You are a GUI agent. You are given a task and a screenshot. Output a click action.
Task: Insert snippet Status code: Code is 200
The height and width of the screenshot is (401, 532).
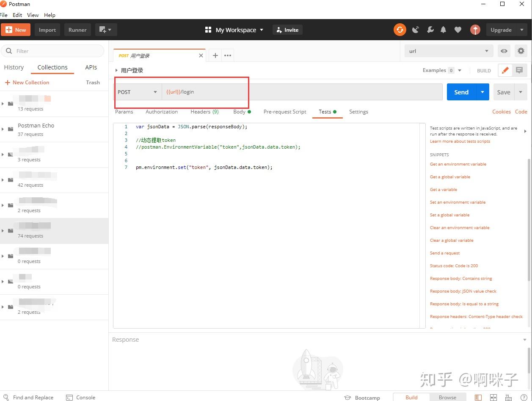[x=454, y=265]
